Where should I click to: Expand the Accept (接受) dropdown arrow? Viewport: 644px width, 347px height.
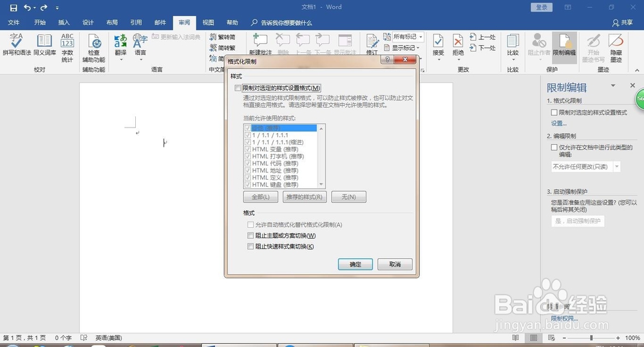438,59
